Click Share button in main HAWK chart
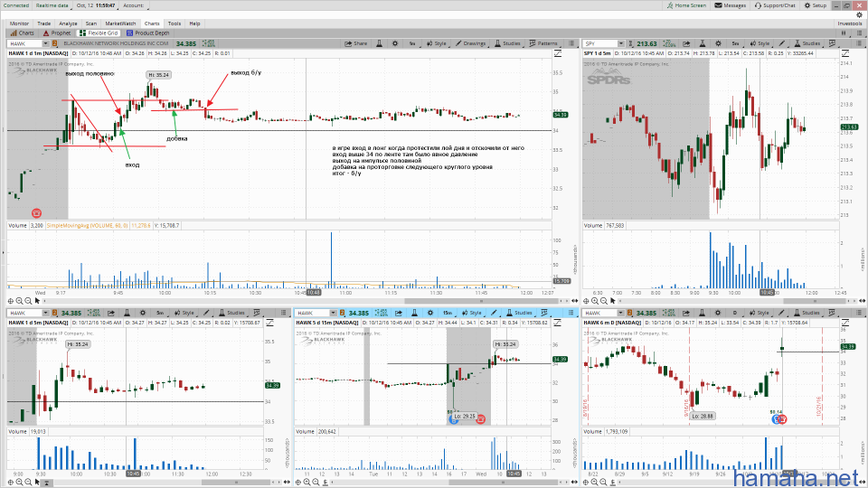Viewport: 868px width, 488px height. click(356, 43)
